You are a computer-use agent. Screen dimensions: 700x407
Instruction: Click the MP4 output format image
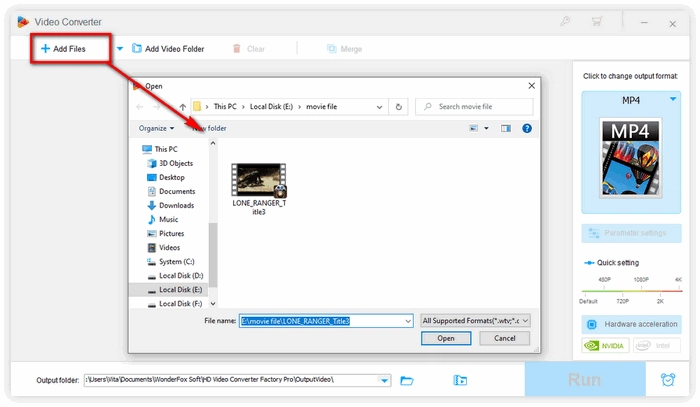pyautogui.click(x=630, y=158)
